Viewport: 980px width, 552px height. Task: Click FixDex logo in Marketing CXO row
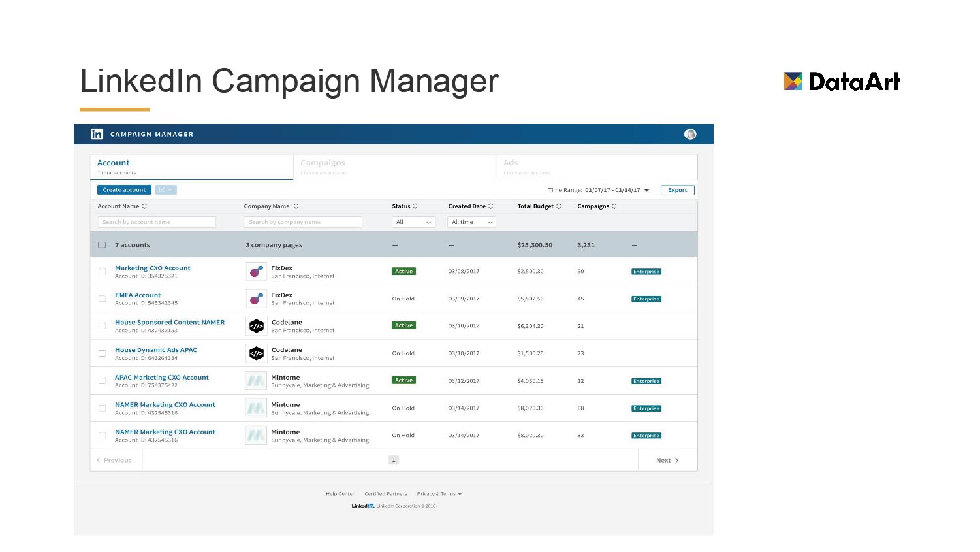tap(256, 271)
